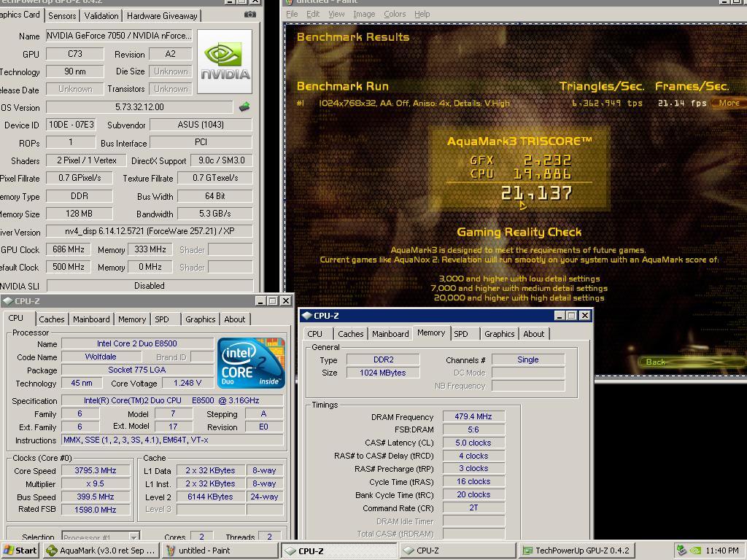Click Command Rate value 2T
The height and width of the screenshot is (560, 747).
(473, 507)
